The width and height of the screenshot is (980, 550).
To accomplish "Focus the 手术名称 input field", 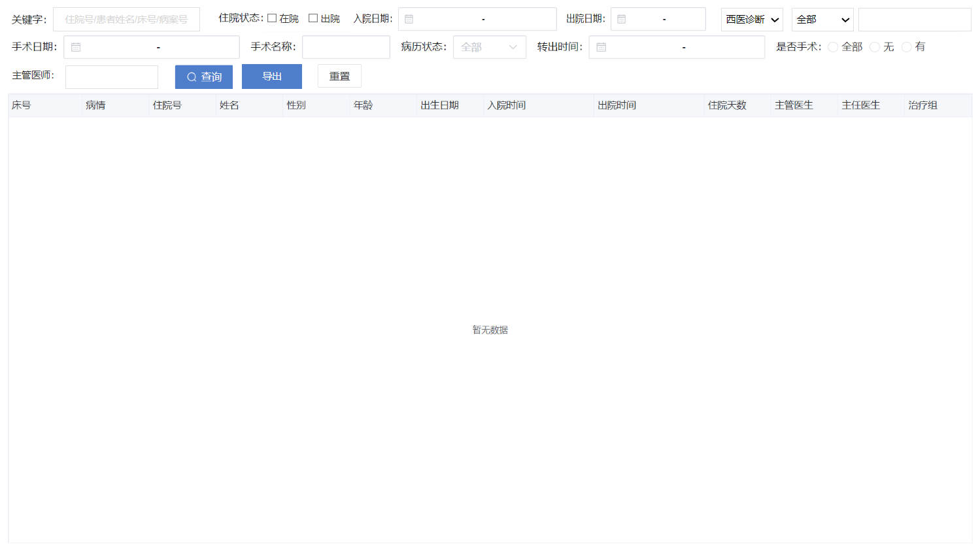I will (346, 47).
